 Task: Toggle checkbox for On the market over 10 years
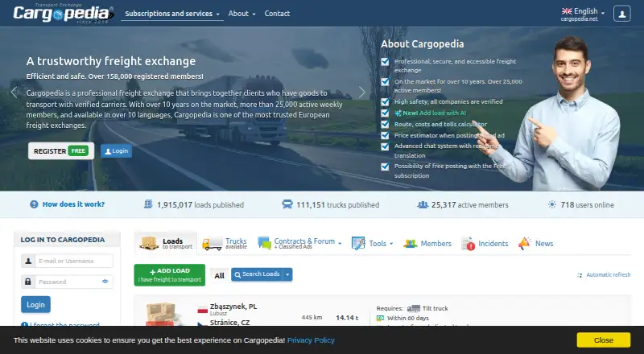(x=385, y=82)
